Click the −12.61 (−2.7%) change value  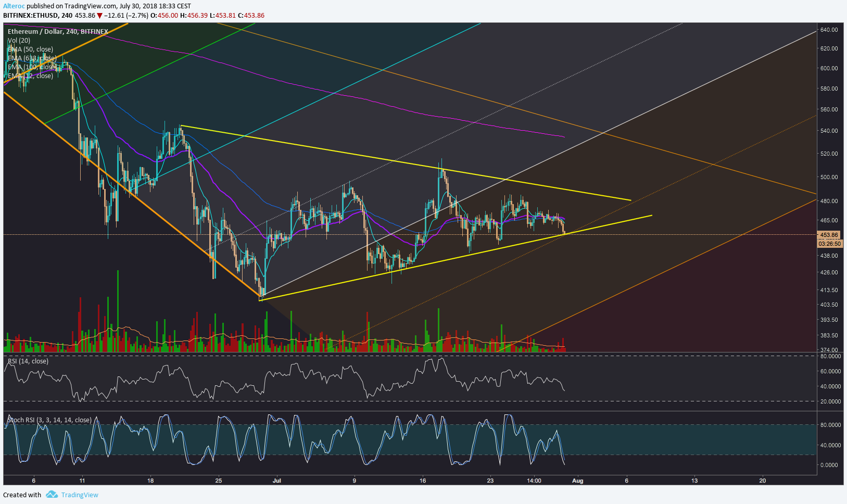pos(126,16)
